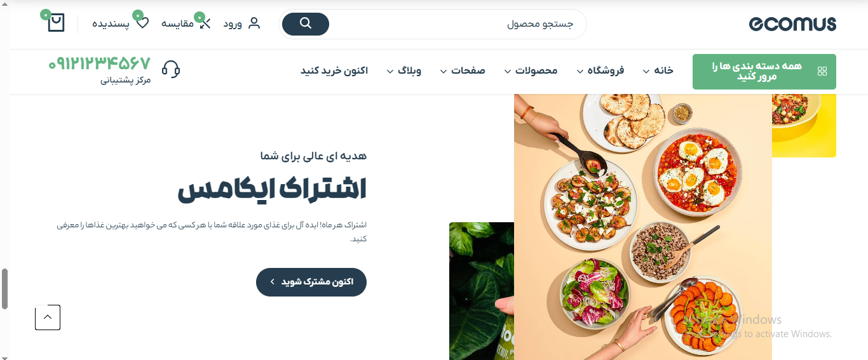Click the compare arrows icon
This screenshot has width=868, height=360.
205,23
